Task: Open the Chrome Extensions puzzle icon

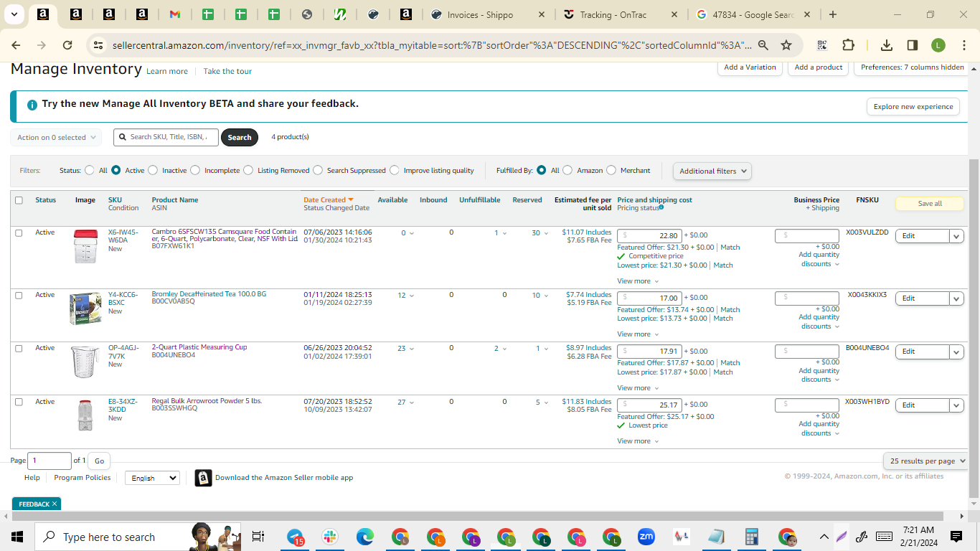Action: 848,45
